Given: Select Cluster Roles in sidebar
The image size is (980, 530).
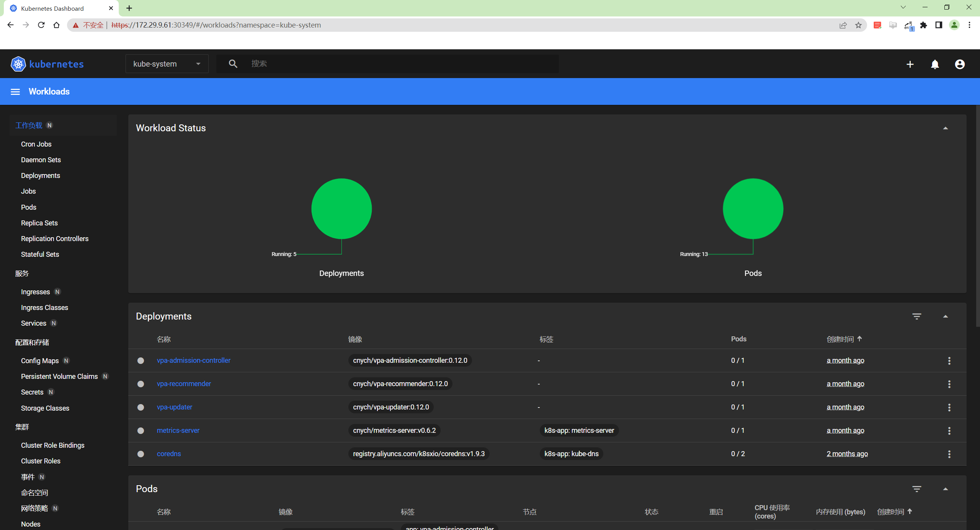Looking at the screenshot, I should (41, 461).
